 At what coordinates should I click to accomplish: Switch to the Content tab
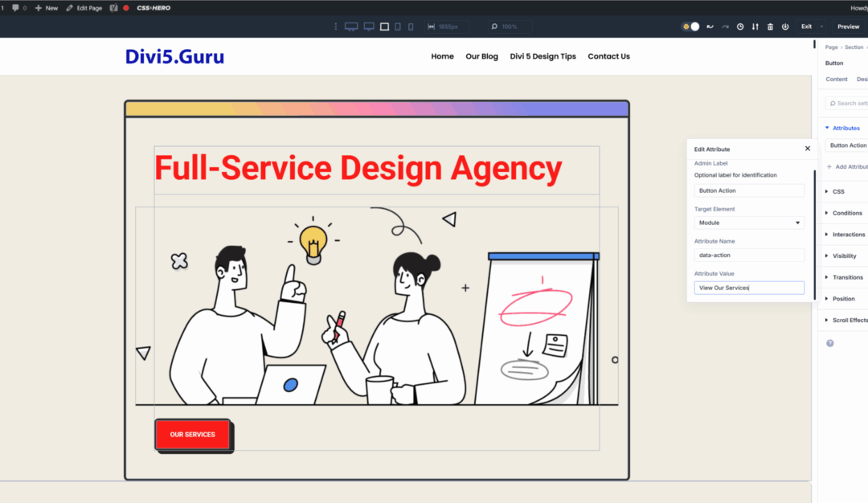pyautogui.click(x=836, y=79)
